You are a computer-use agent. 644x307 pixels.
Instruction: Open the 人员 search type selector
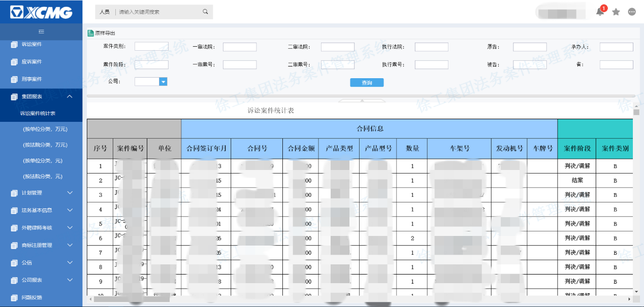click(104, 12)
